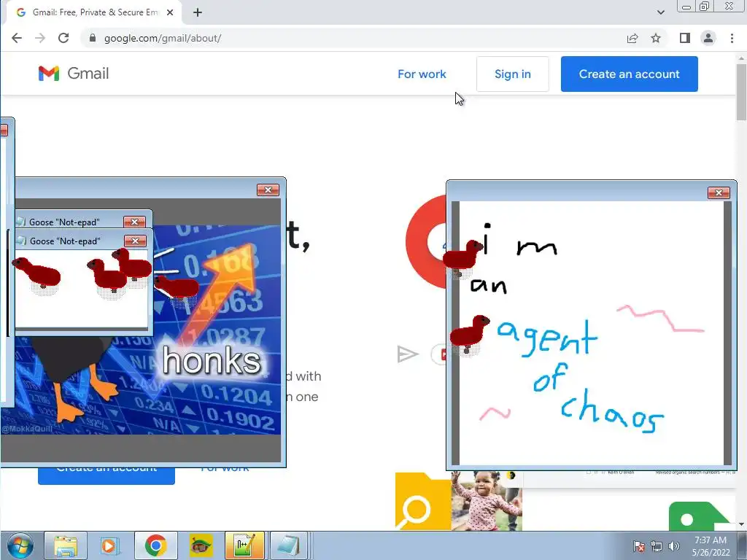Reload the Gmail page
747x560 pixels.
coord(63,38)
